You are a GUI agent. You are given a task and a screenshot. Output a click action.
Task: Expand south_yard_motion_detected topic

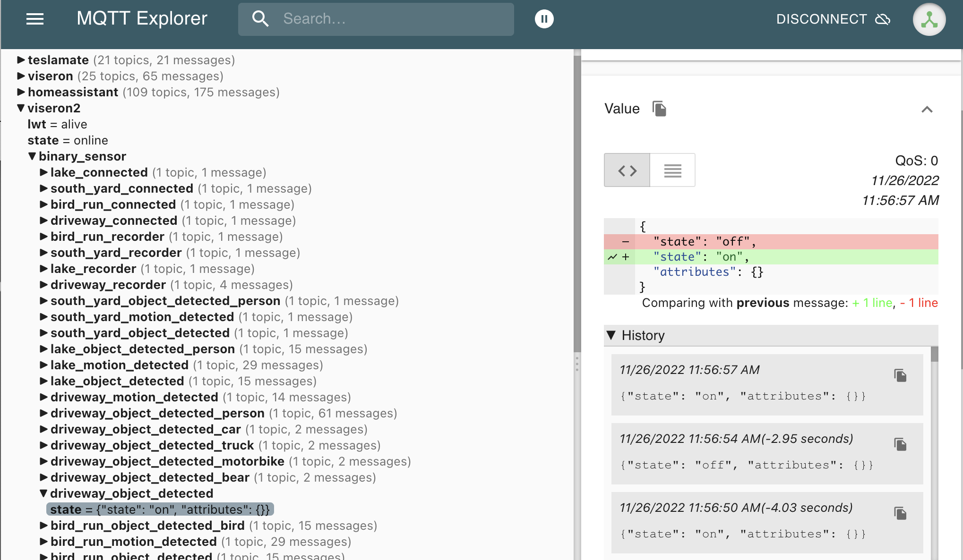43,317
